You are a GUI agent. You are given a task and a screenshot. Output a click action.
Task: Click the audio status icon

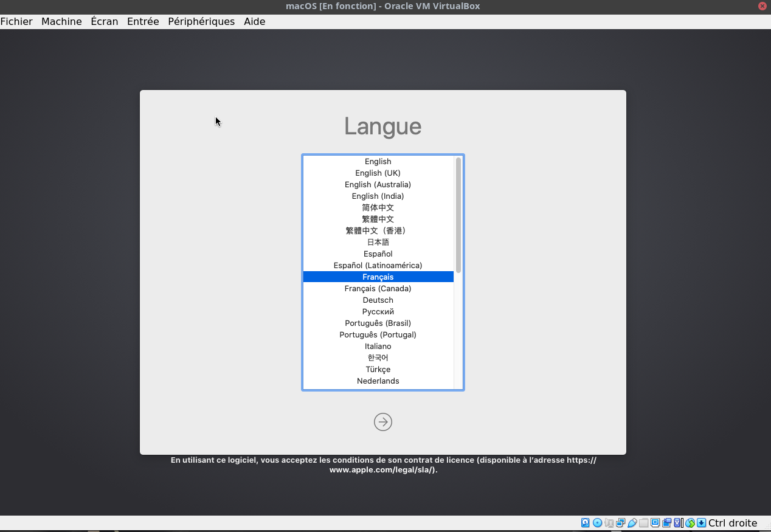pyautogui.click(x=609, y=523)
